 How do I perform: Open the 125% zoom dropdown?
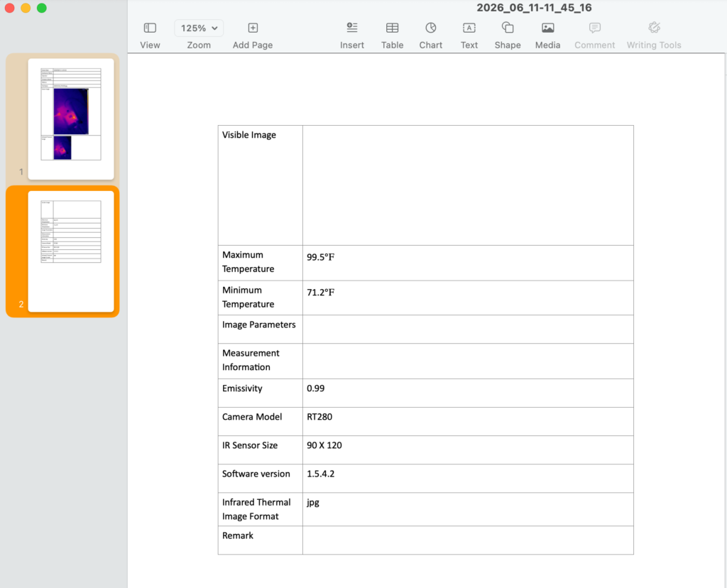199,28
